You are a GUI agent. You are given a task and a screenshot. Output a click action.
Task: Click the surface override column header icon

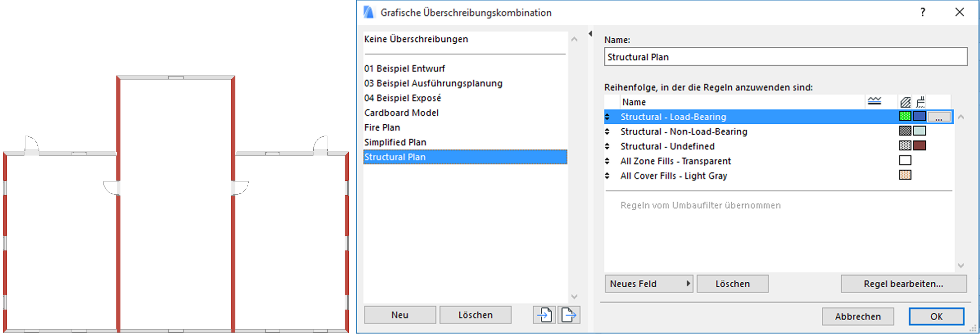point(920,102)
